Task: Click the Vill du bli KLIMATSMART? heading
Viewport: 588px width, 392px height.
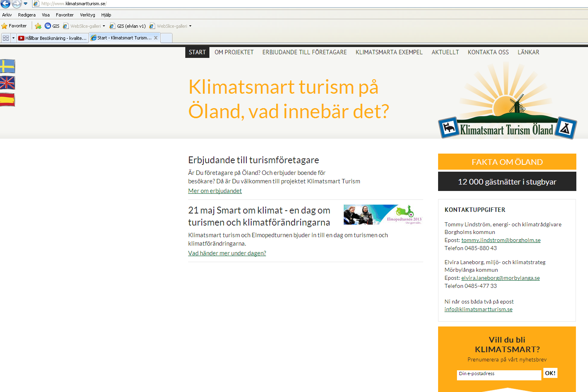Action: (x=507, y=345)
